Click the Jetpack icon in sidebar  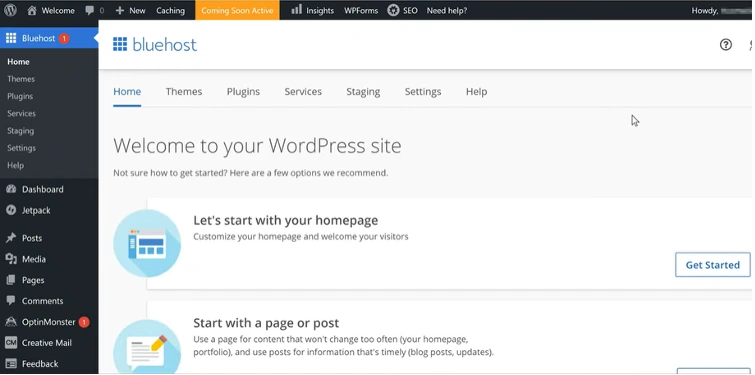[x=11, y=210]
